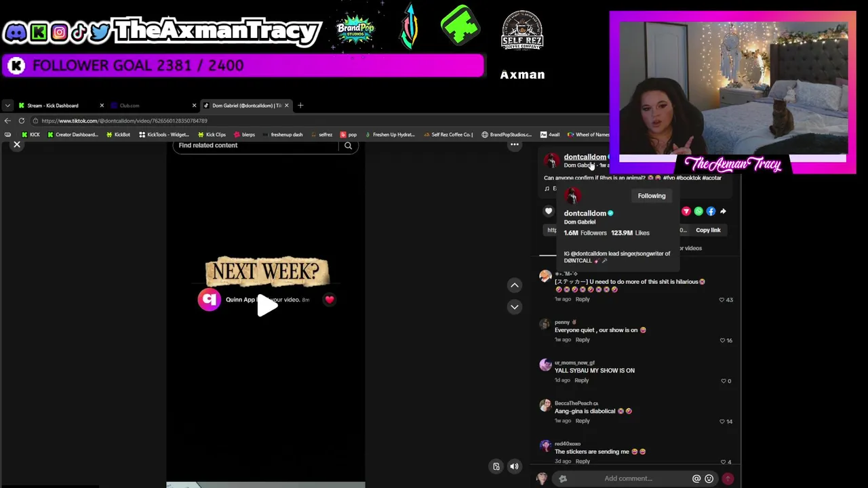The image size is (868, 488).
Task: Open the #acotar hashtag link
Action: pyautogui.click(x=712, y=178)
